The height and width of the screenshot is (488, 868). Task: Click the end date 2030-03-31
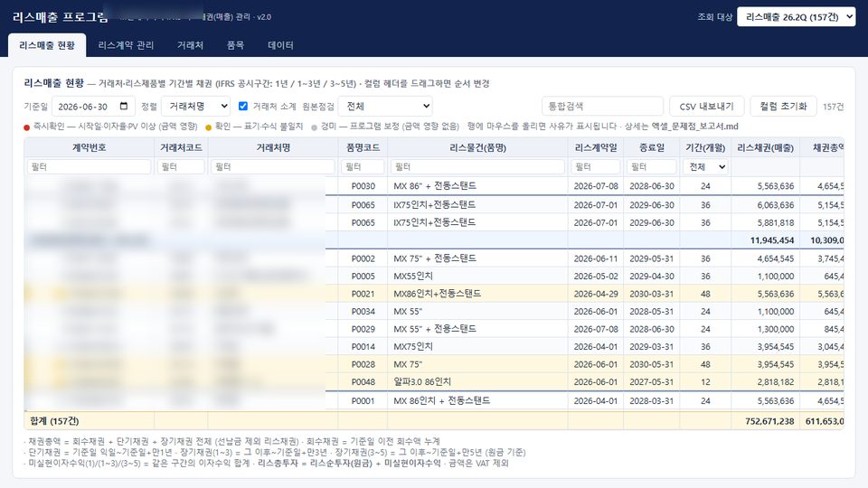(652, 294)
